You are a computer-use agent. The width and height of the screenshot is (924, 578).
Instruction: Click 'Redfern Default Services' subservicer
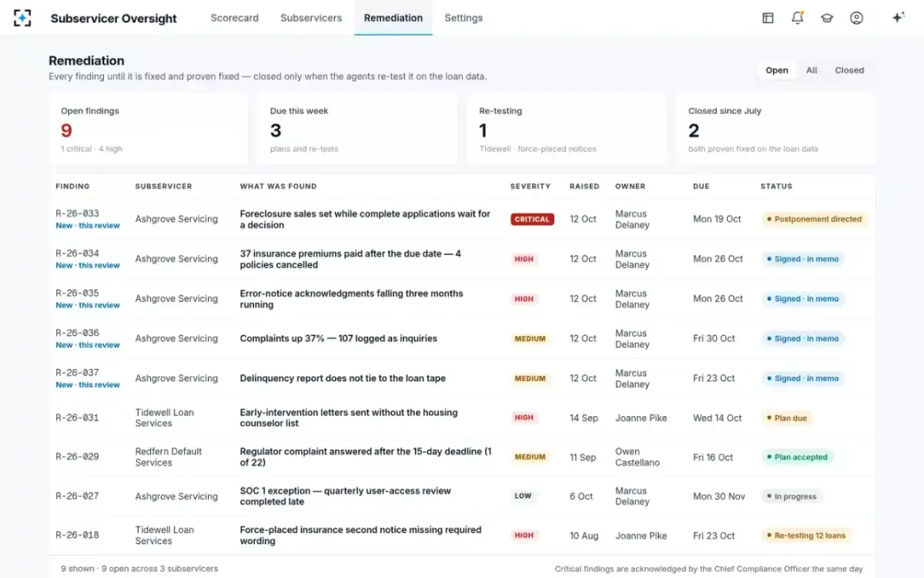(x=169, y=457)
